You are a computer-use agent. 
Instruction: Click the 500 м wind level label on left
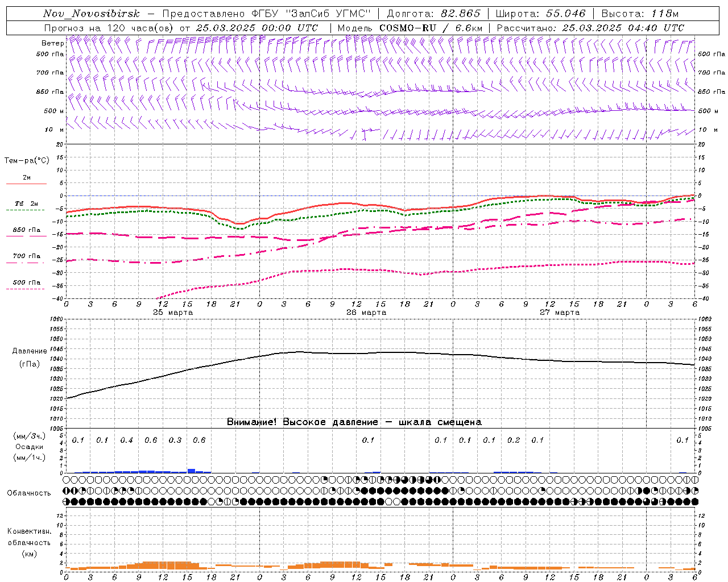pos(53,111)
